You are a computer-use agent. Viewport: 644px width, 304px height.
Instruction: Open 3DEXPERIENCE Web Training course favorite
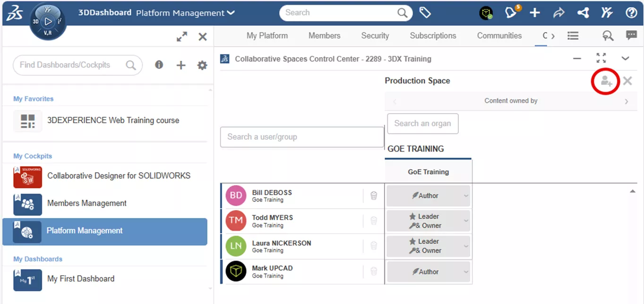click(x=105, y=120)
